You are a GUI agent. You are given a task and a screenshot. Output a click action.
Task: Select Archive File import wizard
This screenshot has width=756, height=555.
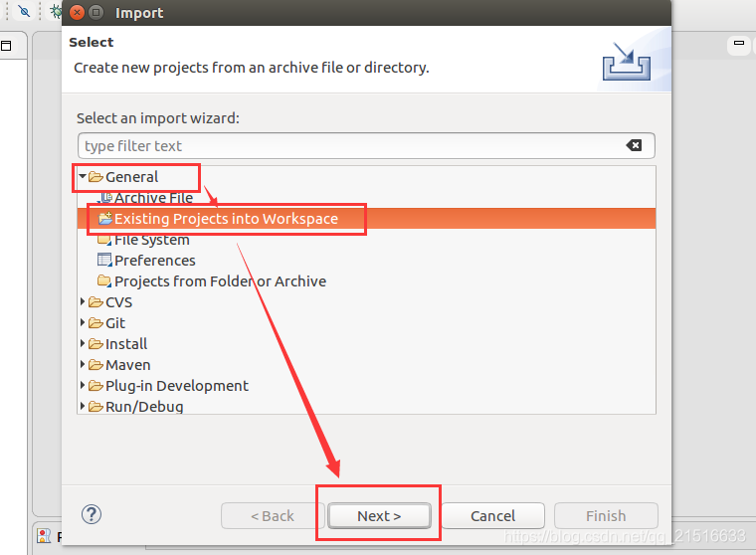click(154, 198)
